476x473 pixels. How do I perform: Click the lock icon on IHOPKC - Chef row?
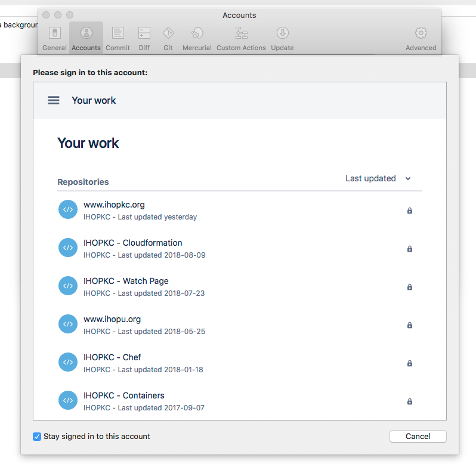(x=410, y=363)
